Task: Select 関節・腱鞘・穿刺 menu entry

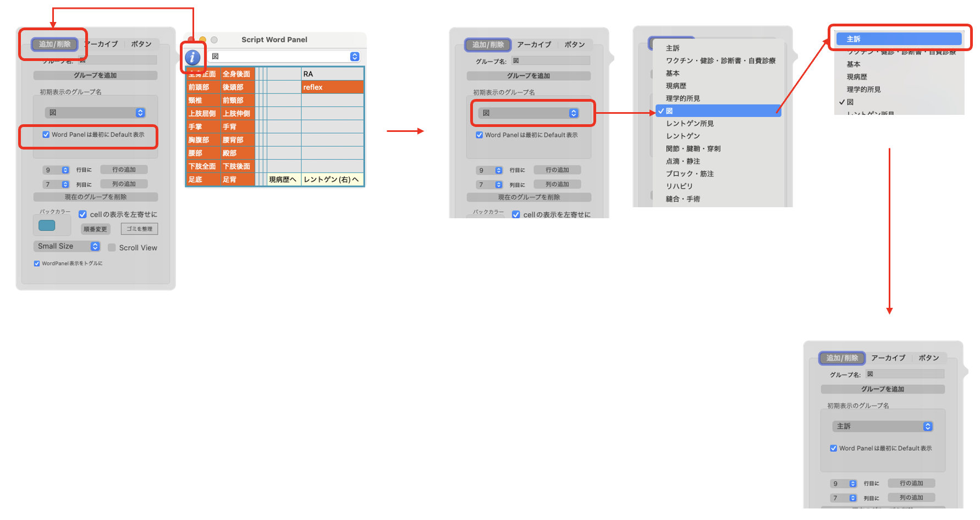Action: (x=693, y=149)
